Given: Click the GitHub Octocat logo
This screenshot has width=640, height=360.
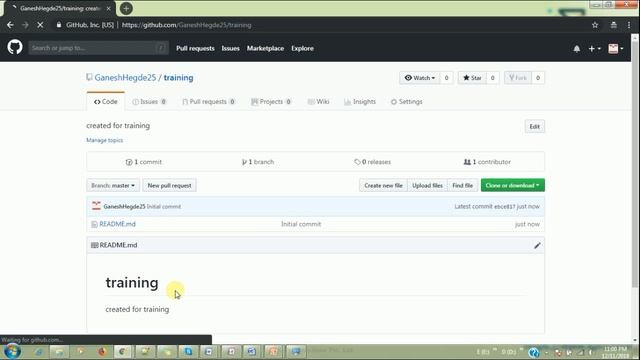Looking at the screenshot, I should coord(15,47).
